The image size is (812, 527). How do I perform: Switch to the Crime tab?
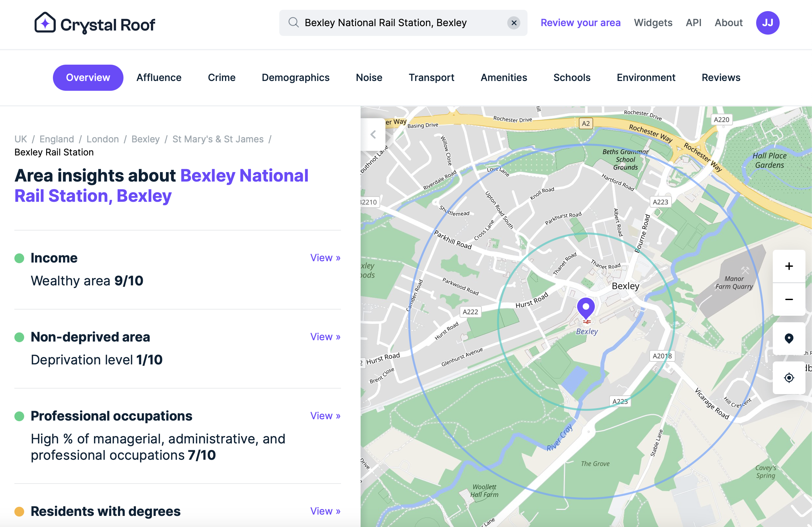tap(221, 77)
